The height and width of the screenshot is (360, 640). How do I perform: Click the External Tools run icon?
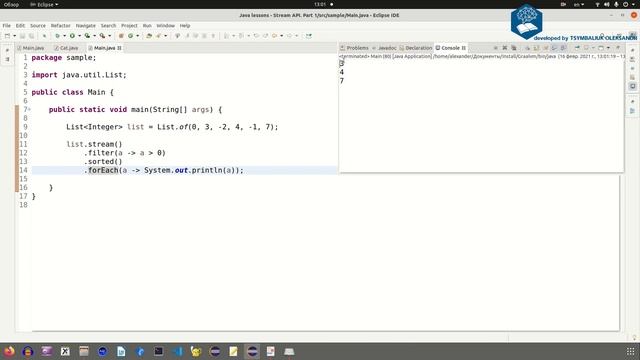pos(102,36)
